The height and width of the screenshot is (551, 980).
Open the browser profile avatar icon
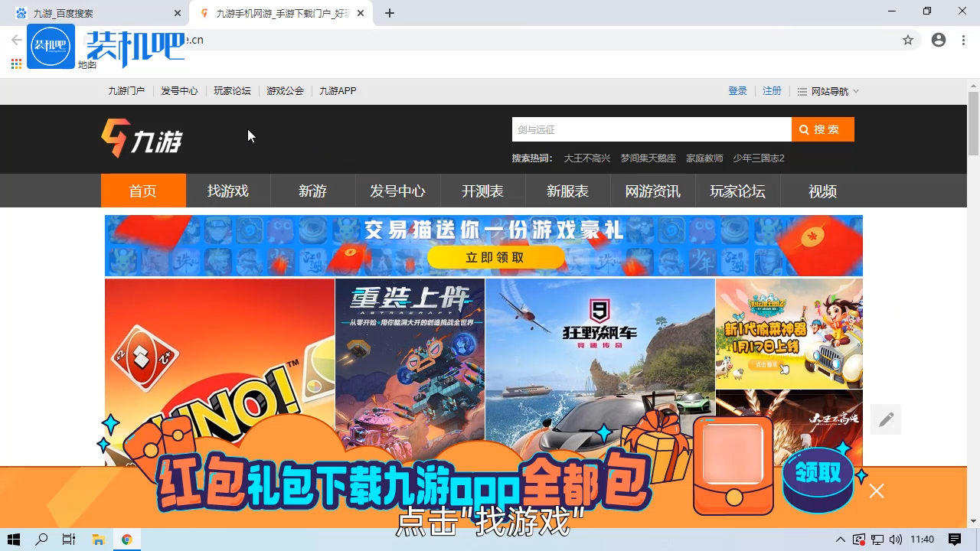click(939, 40)
